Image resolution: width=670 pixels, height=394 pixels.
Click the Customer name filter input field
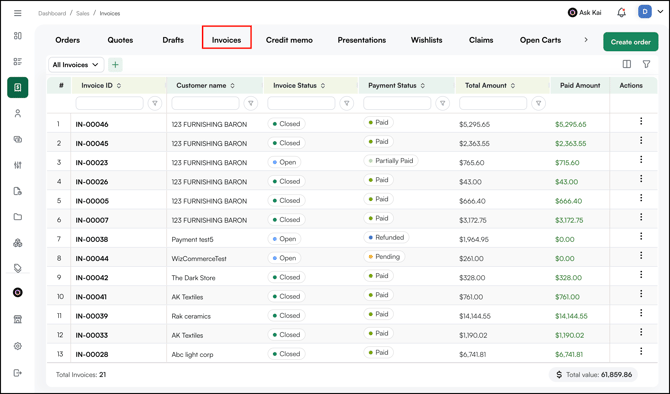click(206, 103)
